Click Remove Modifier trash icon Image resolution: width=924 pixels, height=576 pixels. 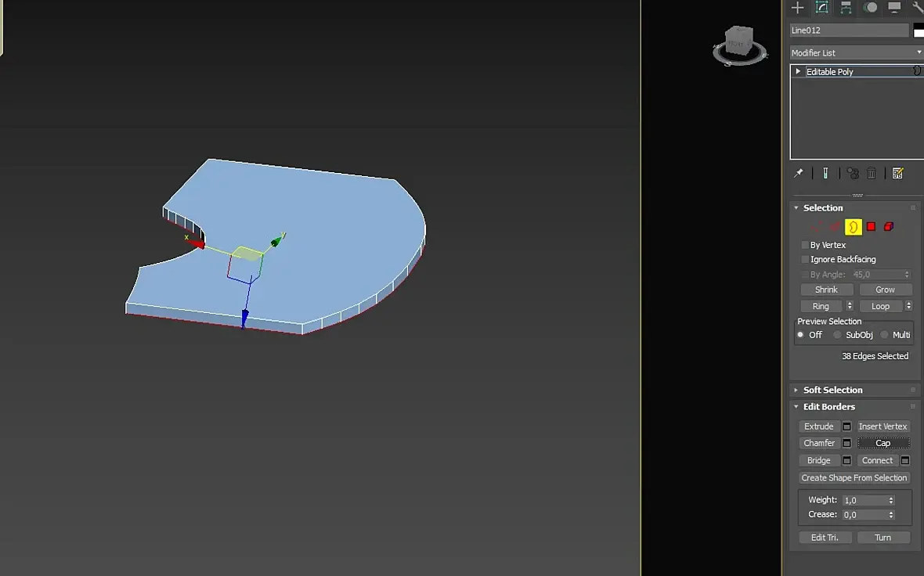pyautogui.click(x=872, y=173)
